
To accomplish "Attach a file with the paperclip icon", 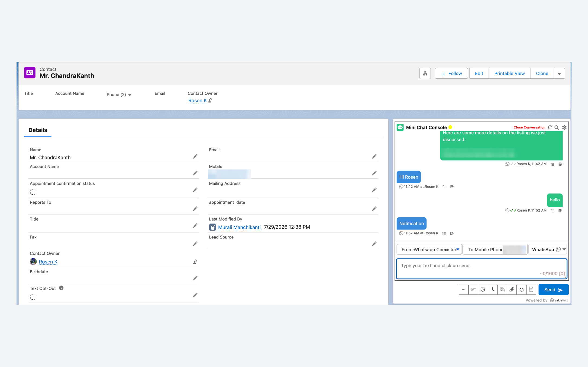I will [512, 290].
